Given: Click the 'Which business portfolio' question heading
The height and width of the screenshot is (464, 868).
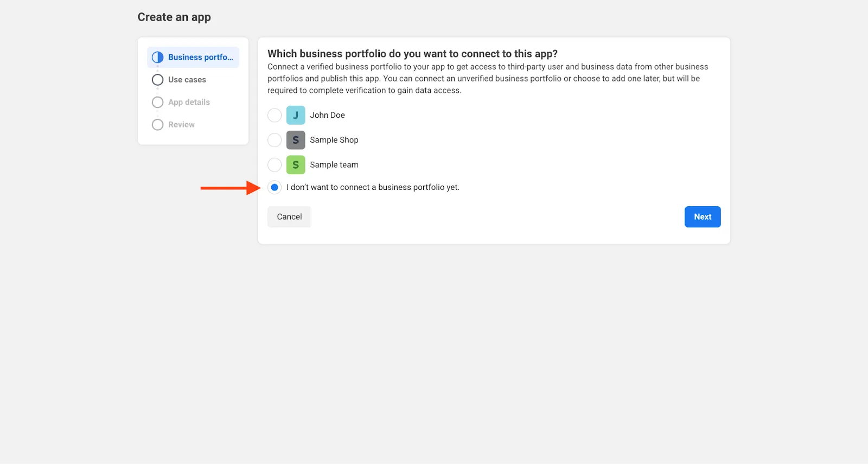Looking at the screenshot, I should [x=412, y=54].
